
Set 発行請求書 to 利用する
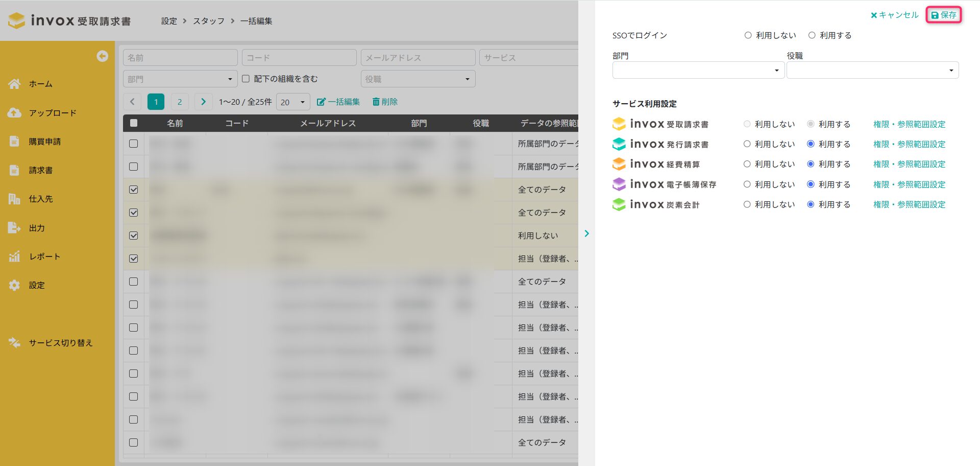point(811,144)
